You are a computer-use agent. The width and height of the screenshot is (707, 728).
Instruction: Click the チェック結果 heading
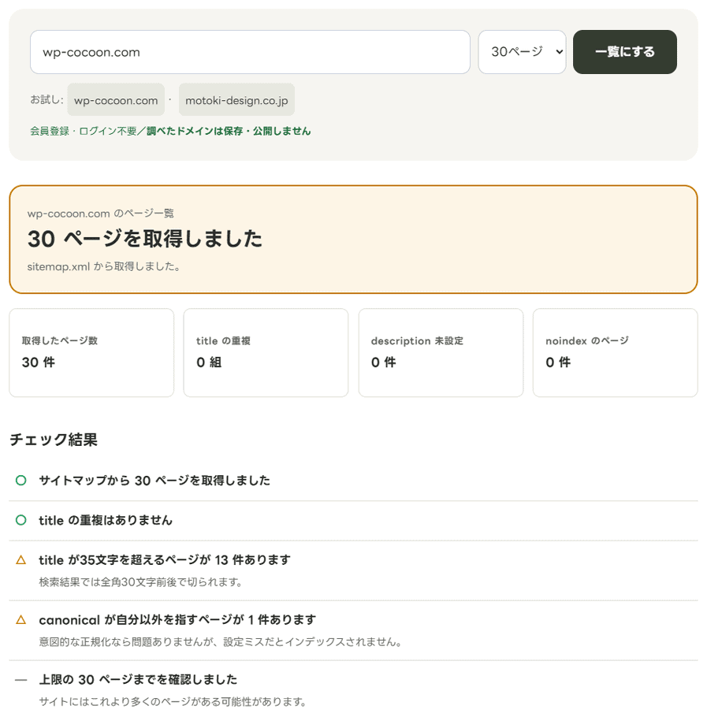(x=54, y=439)
